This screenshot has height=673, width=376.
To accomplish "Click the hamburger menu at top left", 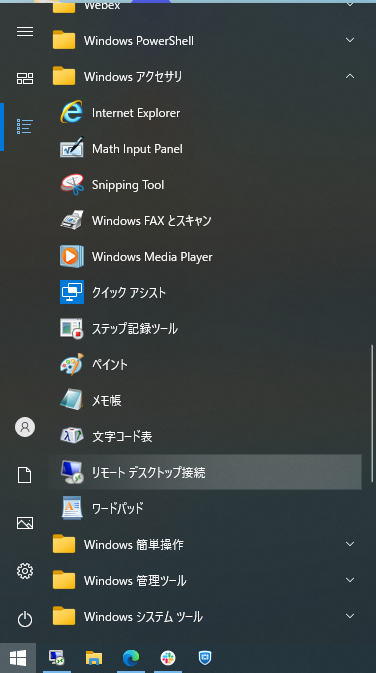I will 25,31.
